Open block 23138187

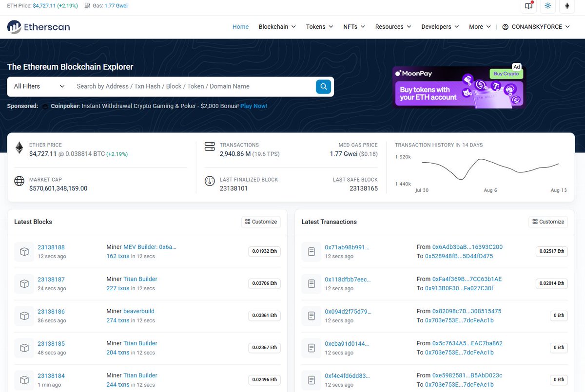51,280
